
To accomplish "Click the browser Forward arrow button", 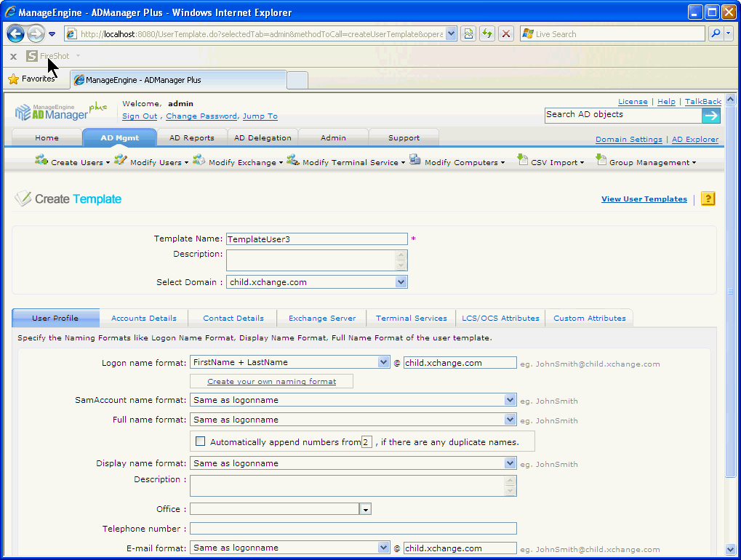I will coord(36,33).
